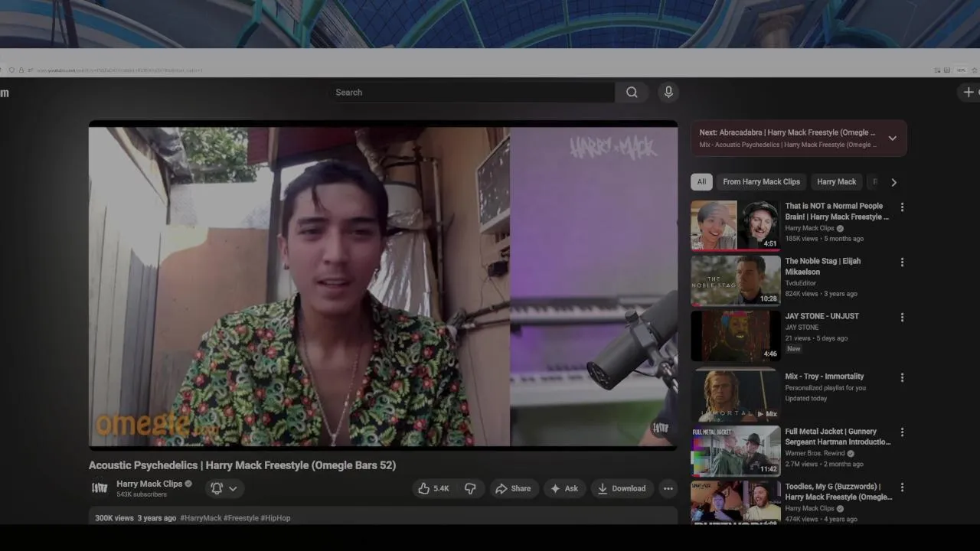Click the 185K views · 5 months ago text
This screenshot has height=551, width=980.
824,239
